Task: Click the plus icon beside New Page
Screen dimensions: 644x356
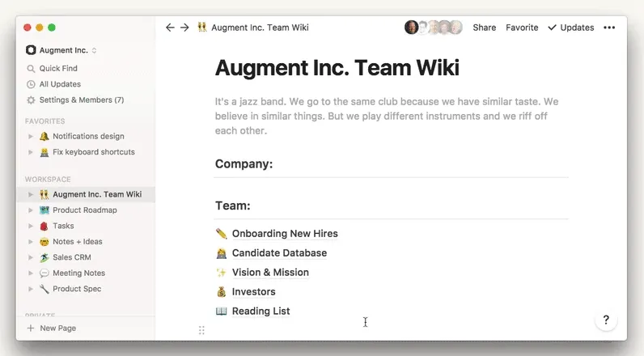Action: coord(31,328)
